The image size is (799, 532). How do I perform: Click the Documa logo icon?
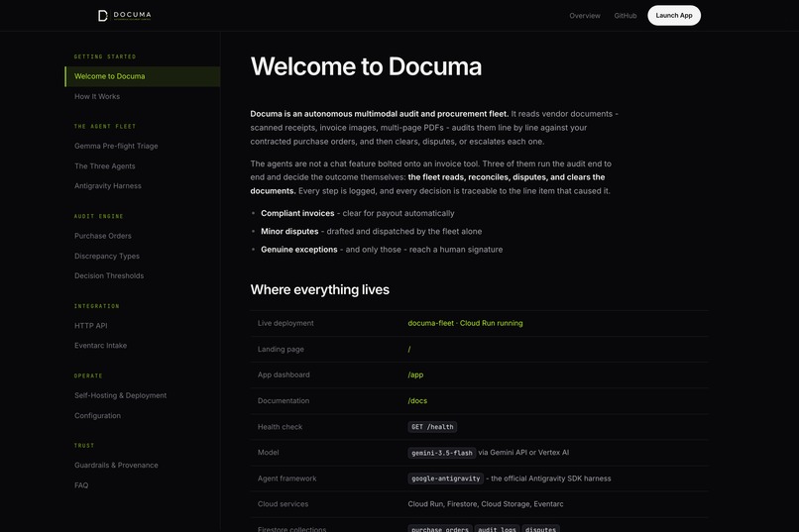[x=102, y=16]
